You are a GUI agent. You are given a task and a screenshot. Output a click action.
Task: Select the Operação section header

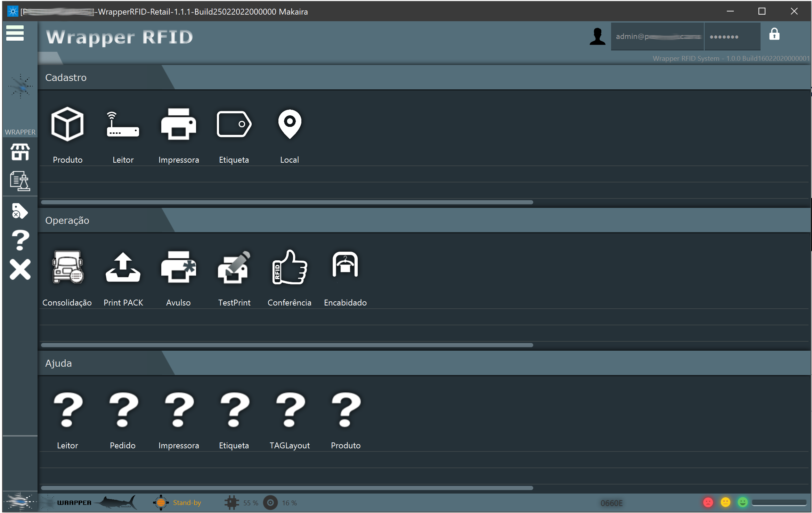tap(67, 220)
